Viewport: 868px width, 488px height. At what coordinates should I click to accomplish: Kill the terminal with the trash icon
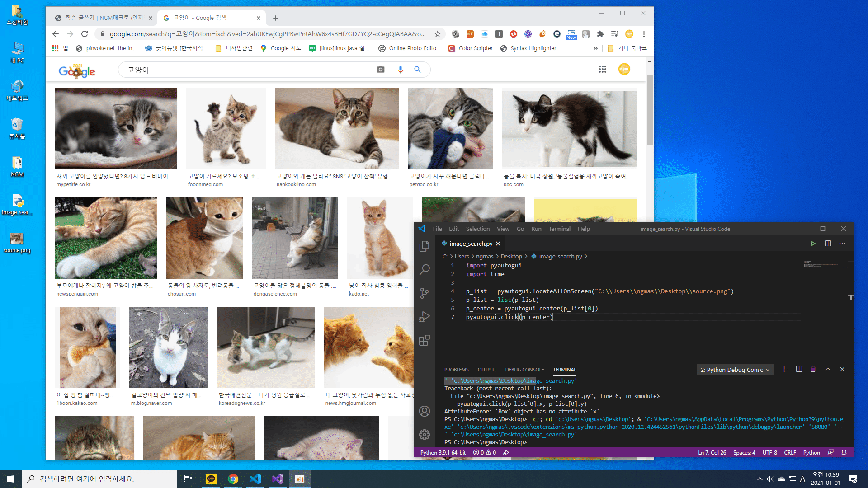click(x=813, y=369)
